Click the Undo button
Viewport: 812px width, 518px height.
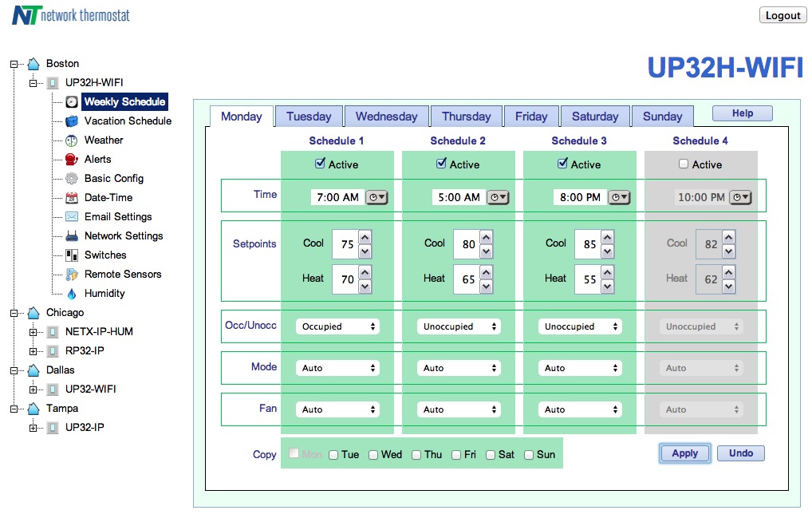tap(741, 453)
